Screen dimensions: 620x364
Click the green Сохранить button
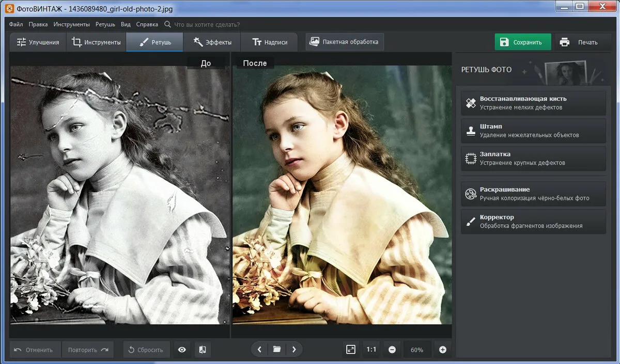click(522, 42)
